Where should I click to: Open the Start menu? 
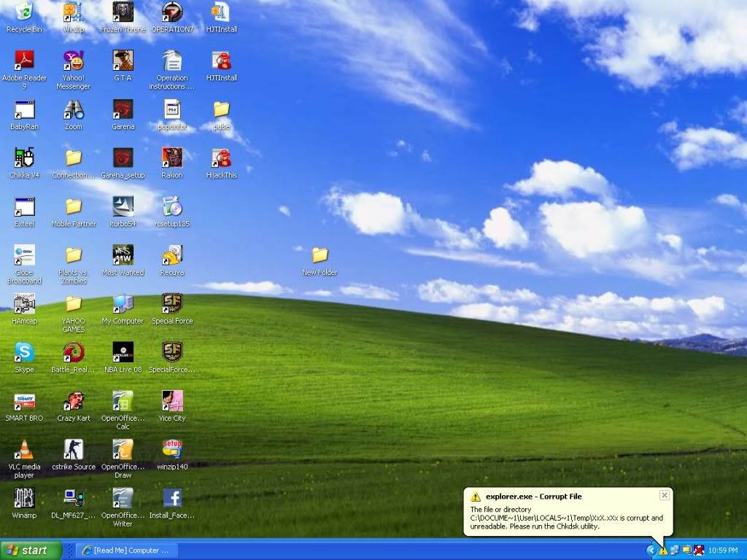[31, 550]
